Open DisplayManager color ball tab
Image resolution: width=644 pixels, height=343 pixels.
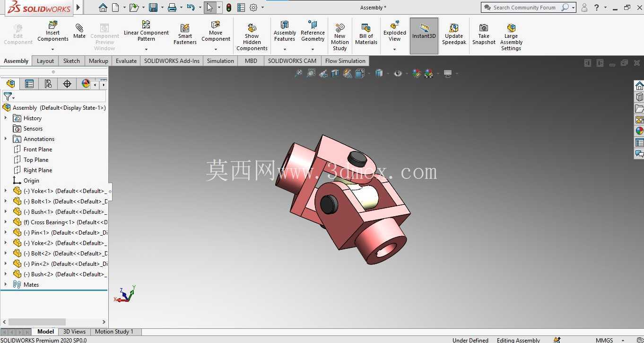pos(86,84)
